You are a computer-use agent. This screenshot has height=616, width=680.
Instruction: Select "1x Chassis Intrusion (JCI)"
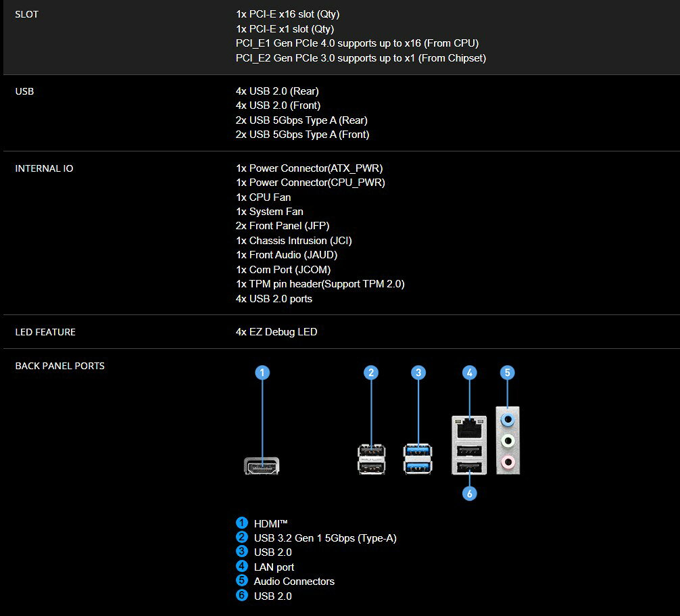pos(293,241)
